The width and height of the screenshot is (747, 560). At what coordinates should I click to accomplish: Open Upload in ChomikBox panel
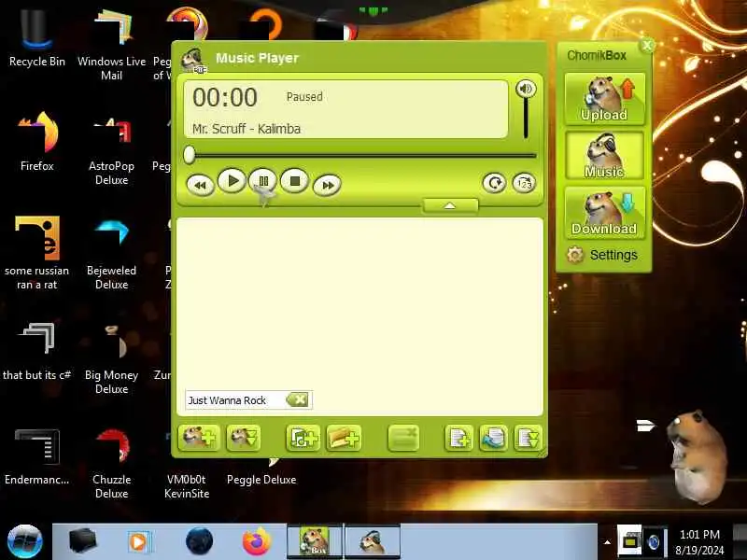tap(604, 99)
